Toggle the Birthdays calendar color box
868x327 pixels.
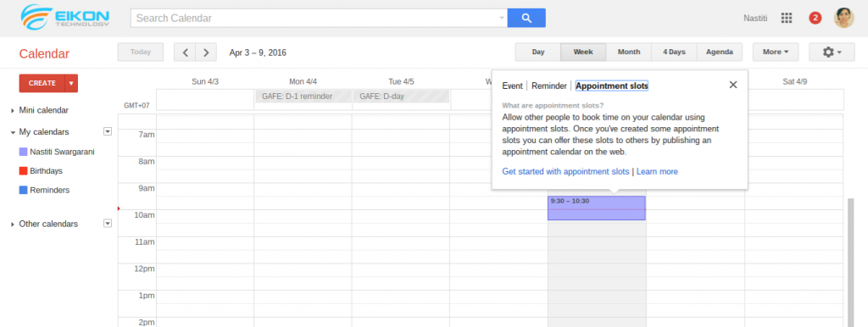[23, 171]
